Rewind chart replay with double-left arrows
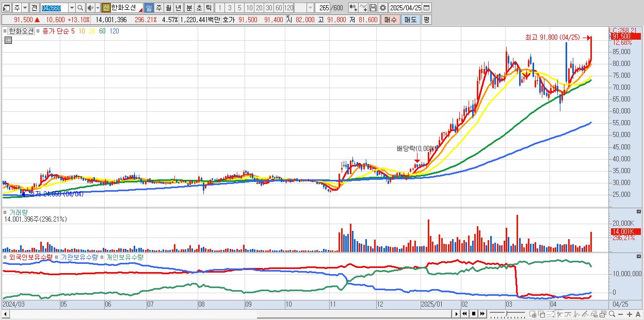644x320 pixels. [x=464, y=314]
